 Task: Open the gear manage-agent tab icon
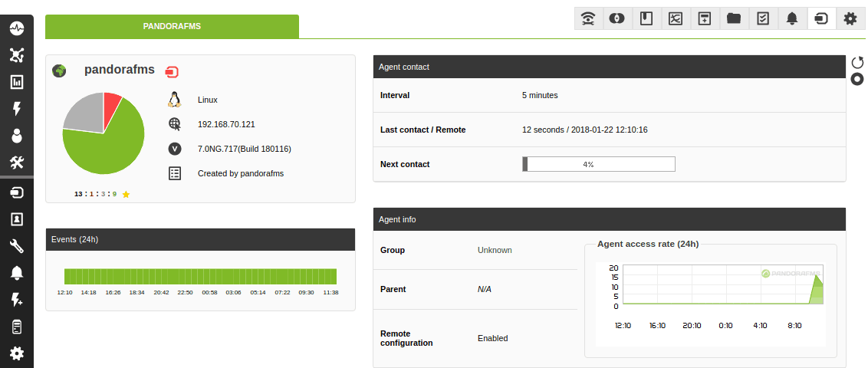point(850,19)
